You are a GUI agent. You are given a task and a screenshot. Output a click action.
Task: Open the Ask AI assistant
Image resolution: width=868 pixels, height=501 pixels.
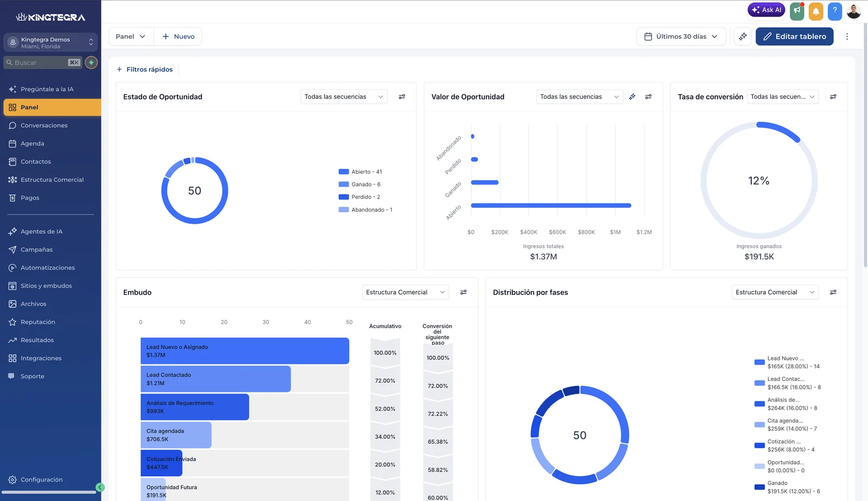click(766, 10)
